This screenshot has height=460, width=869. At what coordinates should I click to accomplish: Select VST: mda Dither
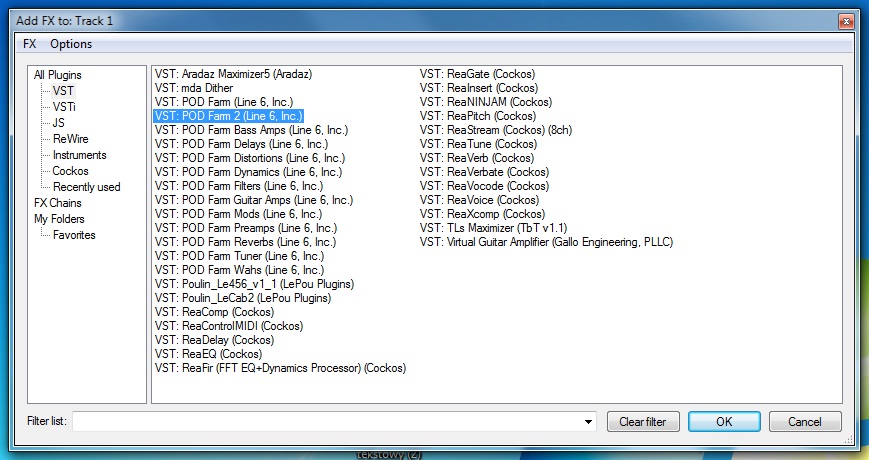(x=194, y=88)
